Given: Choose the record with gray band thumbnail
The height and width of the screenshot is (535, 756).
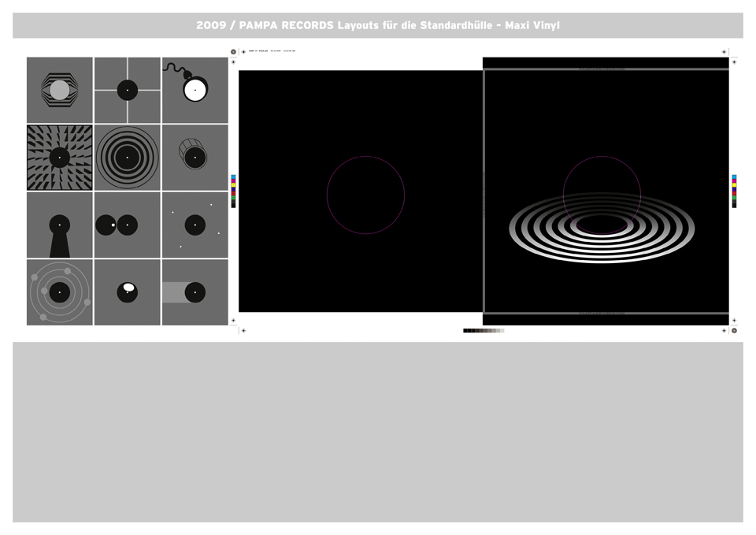Looking at the screenshot, I should coord(195,292).
